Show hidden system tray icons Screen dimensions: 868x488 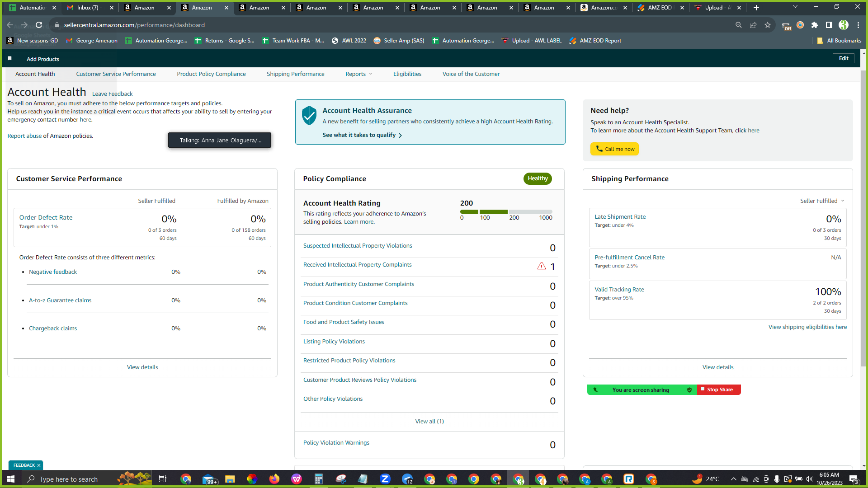pos(733,479)
